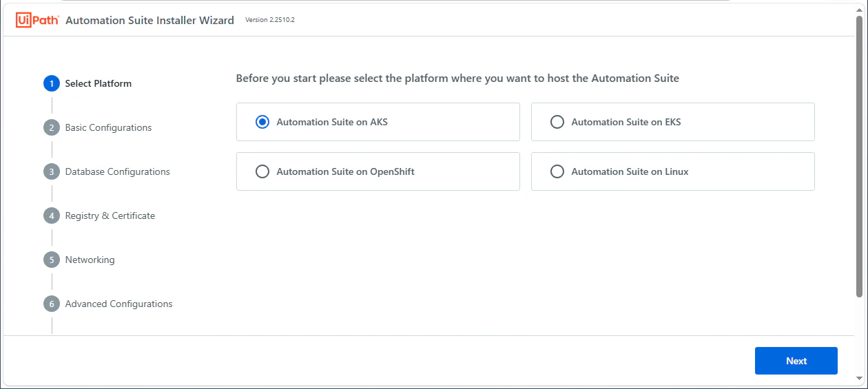This screenshot has height=389, width=868.
Task: Click the 'Automation Suite on EKS' label text
Action: coord(626,122)
